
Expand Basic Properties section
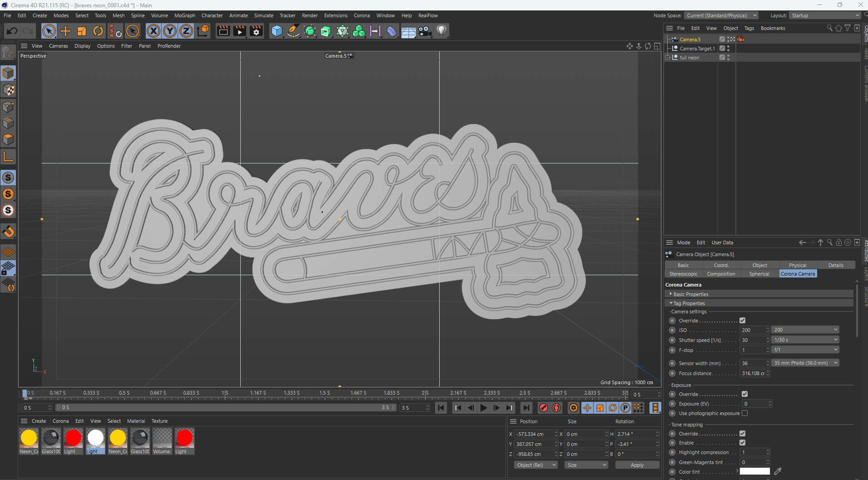[671, 294]
